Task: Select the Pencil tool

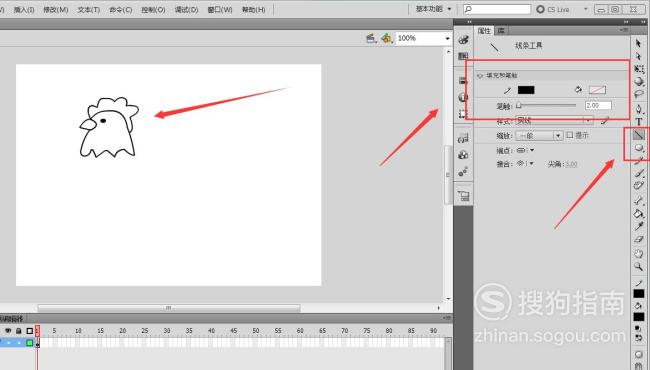Action: click(x=639, y=161)
